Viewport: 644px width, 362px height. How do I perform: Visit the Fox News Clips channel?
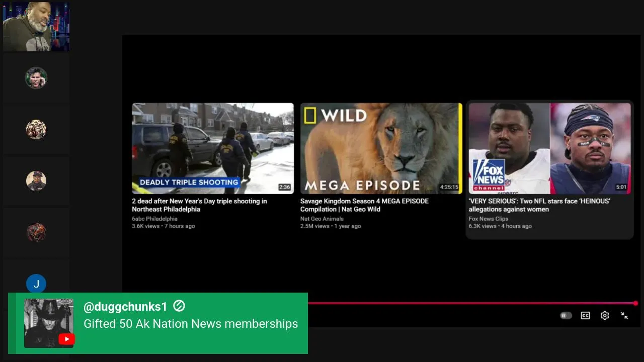pos(489,219)
